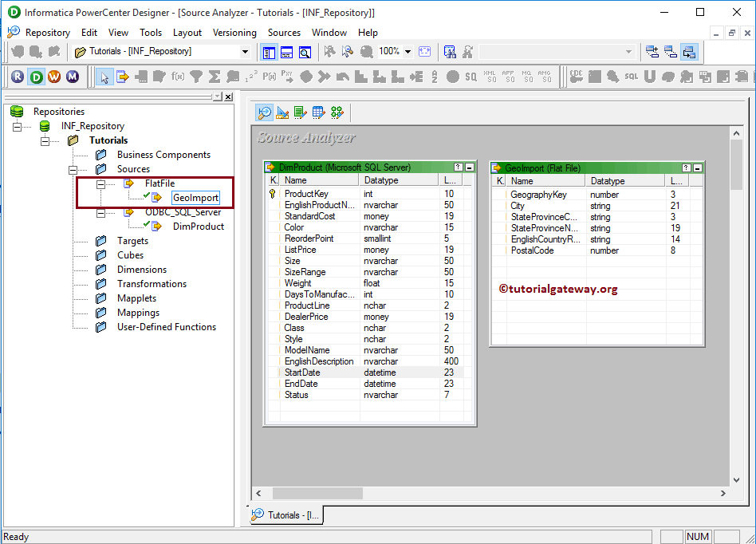Screen dimensions: 756x544
Task: Launch Workflow Manager with the W icon
Action: [x=54, y=77]
